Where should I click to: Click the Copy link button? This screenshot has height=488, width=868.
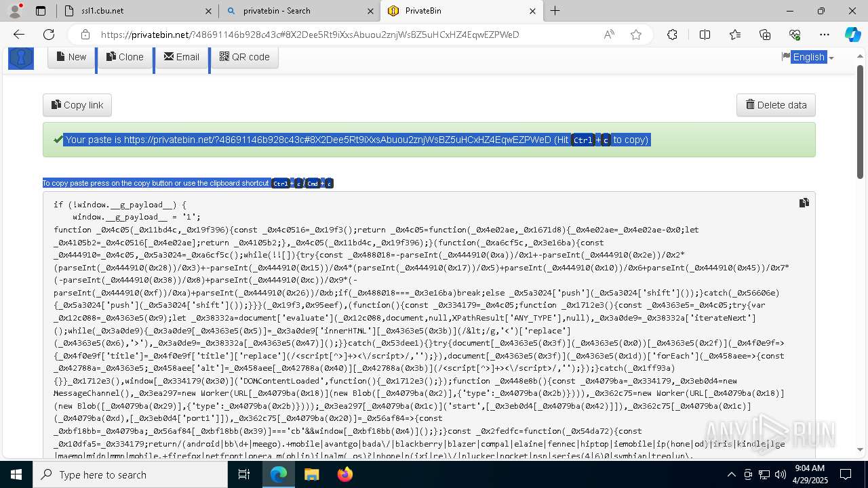[77, 105]
